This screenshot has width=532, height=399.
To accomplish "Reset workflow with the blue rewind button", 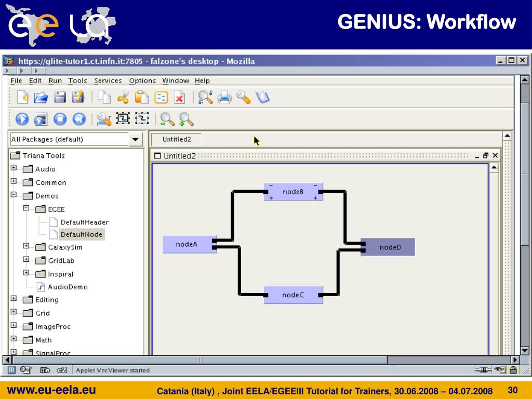I will (x=79, y=119).
